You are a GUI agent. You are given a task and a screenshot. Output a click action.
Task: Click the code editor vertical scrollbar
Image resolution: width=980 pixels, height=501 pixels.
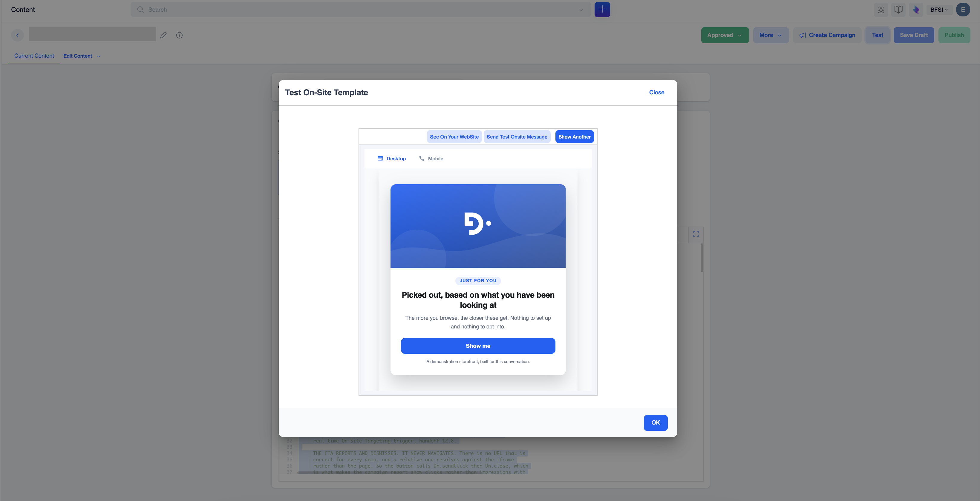tap(702, 258)
